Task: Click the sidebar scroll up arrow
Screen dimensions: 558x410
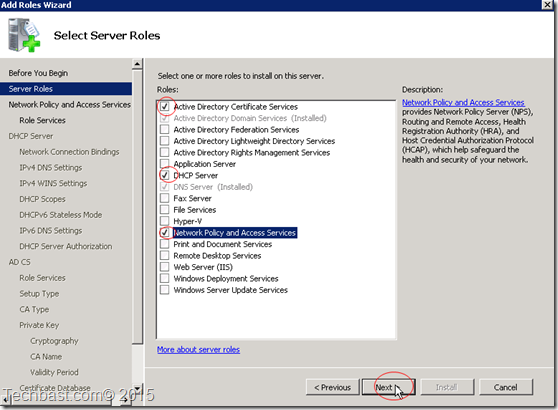Action: pyautogui.click(x=137, y=64)
